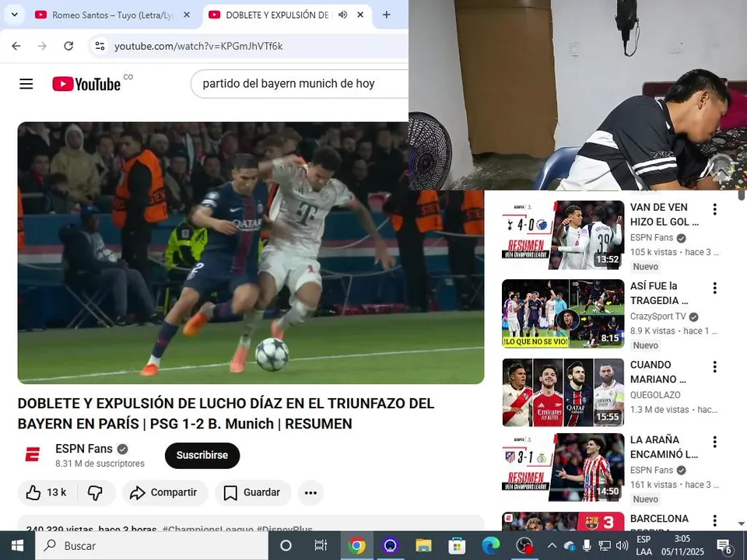Open the CrazySport TV channel link
Image resolution: width=747 pixels, height=560 pixels.
coord(658,317)
